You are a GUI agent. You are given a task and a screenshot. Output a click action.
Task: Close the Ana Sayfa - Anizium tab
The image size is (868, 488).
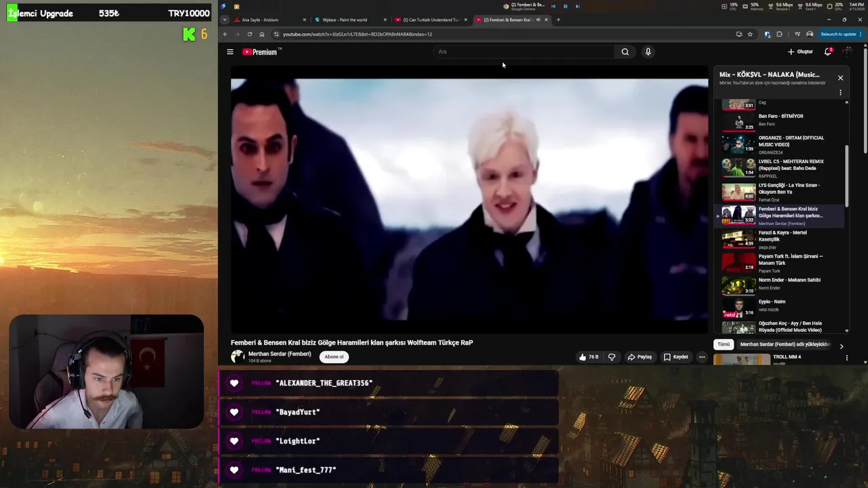[304, 20]
